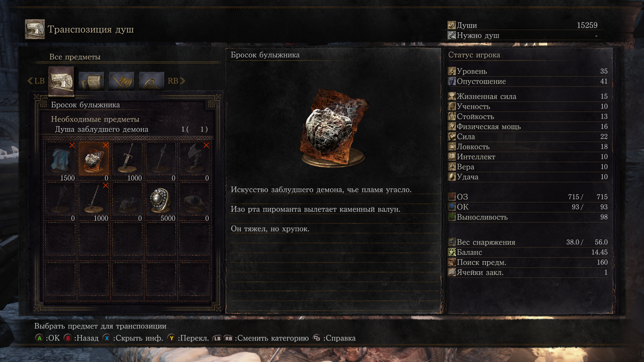Go to next category with RB arrow
Viewport: 644px width, 362px height.
176,81
